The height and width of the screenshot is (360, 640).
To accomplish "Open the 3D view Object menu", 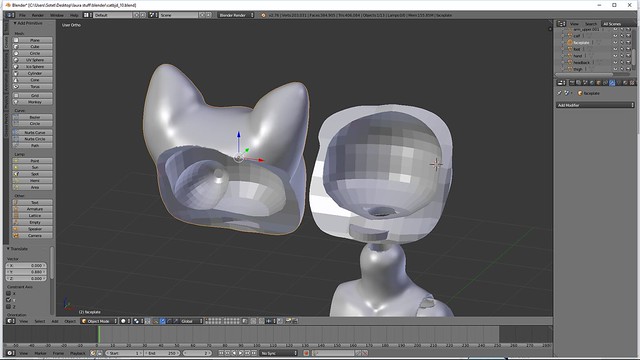I will pyautogui.click(x=70, y=322).
